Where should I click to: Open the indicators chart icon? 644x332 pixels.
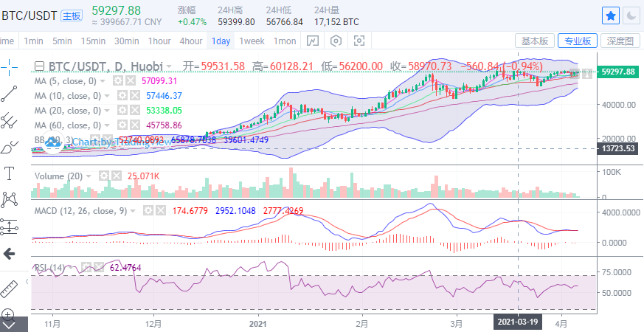[313, 41]
